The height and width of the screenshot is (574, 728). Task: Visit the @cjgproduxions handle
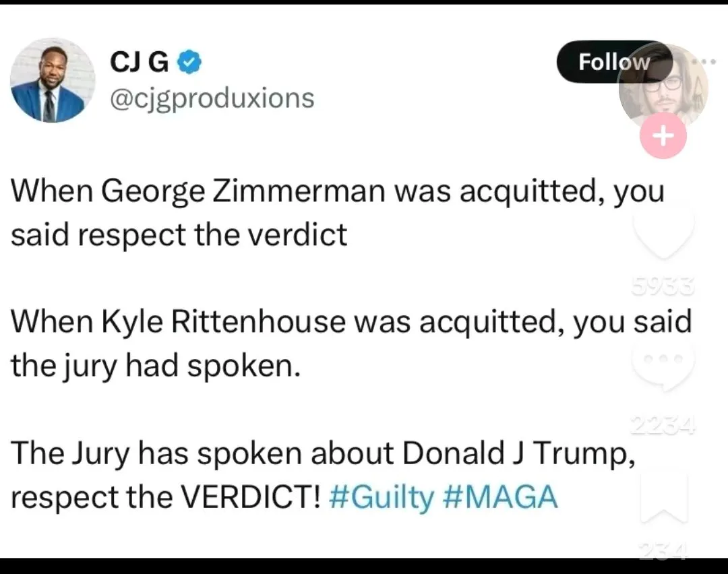pos(212,98)
